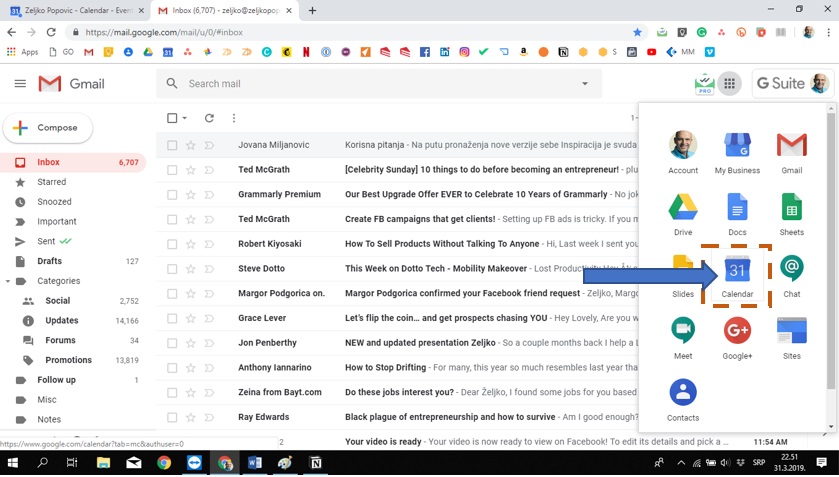This screenshot has width=839, height=477.
Task: Click the Compose button
Action: pyautogui.click(x=48, y=128)
